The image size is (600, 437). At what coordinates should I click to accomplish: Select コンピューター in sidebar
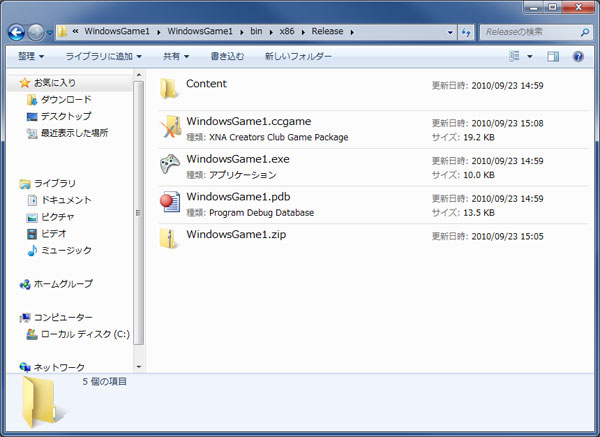63,318
